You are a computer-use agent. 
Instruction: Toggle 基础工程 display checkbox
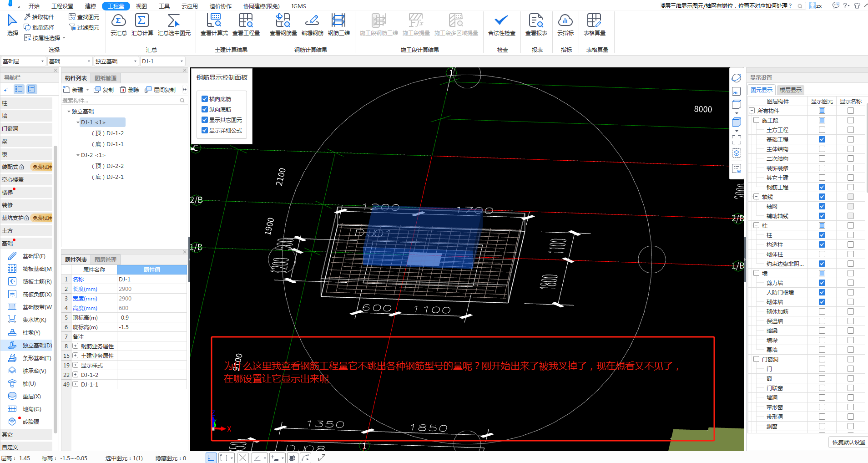(822, 139)
